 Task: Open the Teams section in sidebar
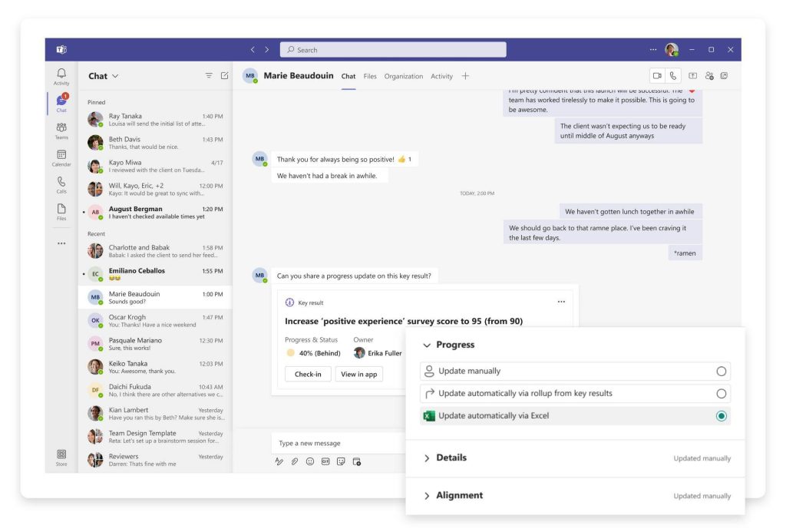point(61,131)
